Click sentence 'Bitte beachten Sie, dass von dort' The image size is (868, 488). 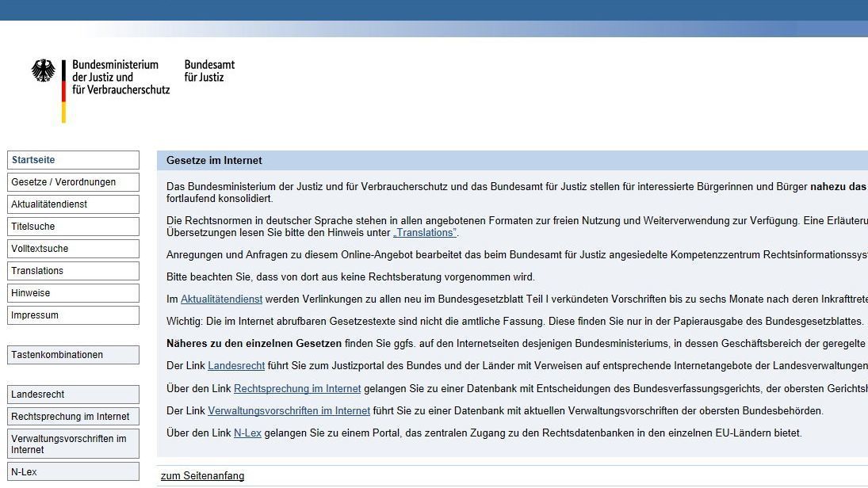pyautogui.click(x=350, y=276)
